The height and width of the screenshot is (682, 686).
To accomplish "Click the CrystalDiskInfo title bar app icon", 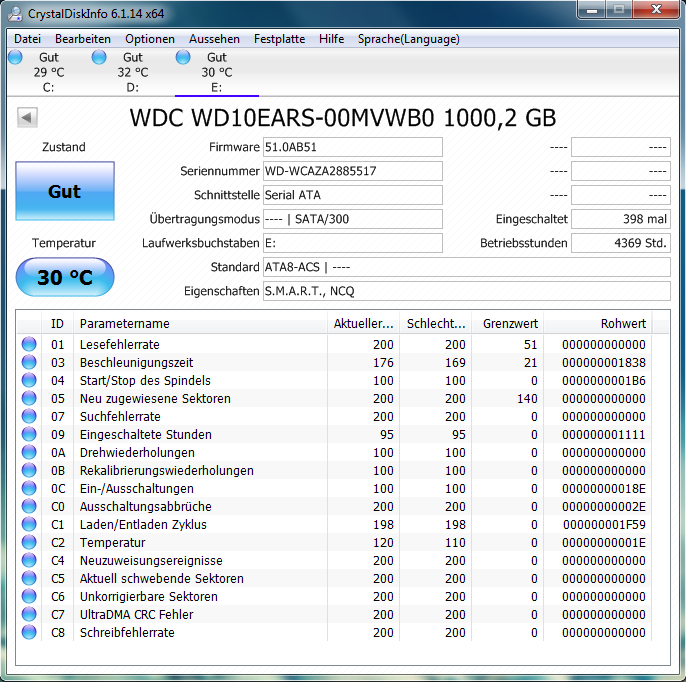I will [15, 14].
